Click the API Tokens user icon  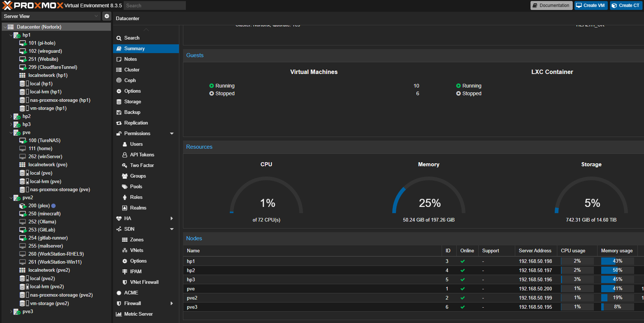coord(125,155)
